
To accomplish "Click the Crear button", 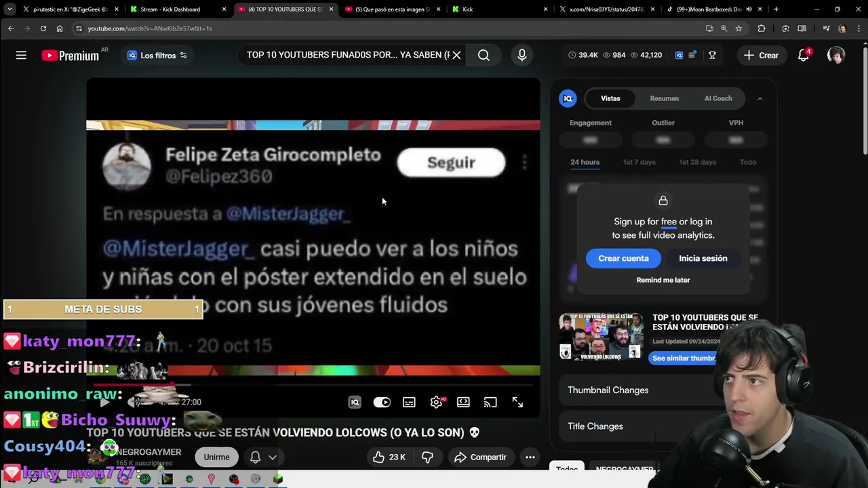I will coord(761,56).
